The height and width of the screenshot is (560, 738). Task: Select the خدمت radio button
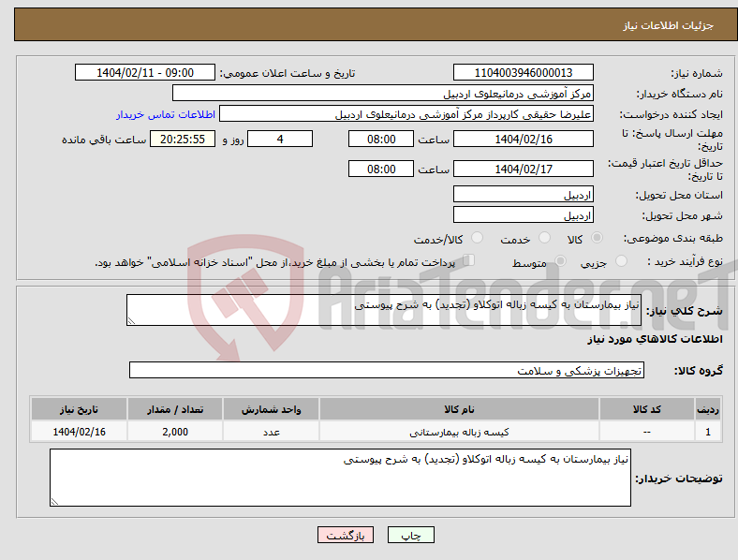pyautogui.click(x=544, y=238)
